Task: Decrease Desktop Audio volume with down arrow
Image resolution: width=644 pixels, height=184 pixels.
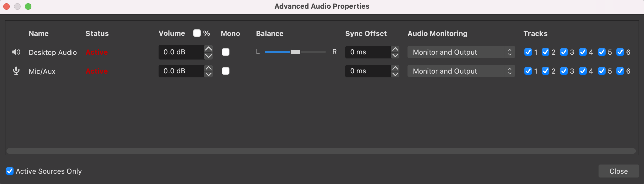Action: (x=208, y=56)
